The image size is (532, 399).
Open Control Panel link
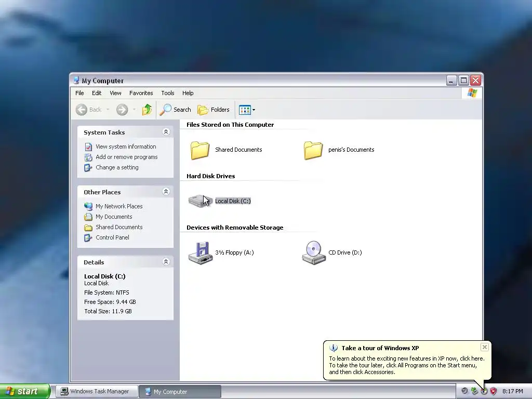(112, 237)
